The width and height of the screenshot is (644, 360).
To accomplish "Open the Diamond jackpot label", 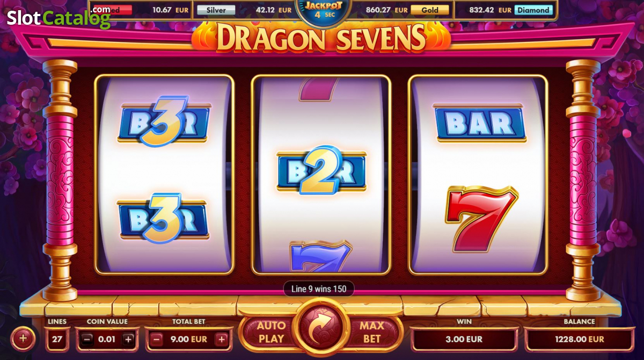I will 533,10.
